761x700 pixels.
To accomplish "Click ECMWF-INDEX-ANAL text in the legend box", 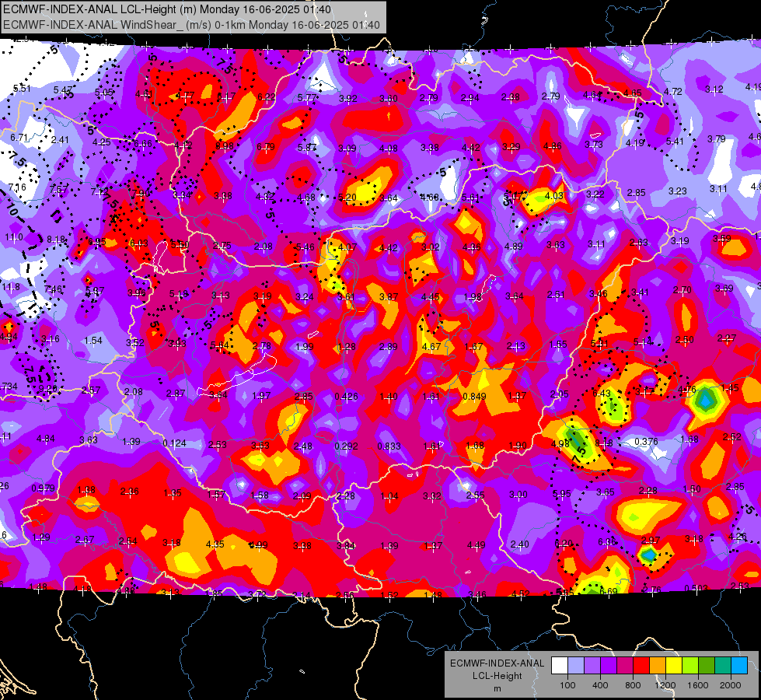I will [x=497, y=663].
